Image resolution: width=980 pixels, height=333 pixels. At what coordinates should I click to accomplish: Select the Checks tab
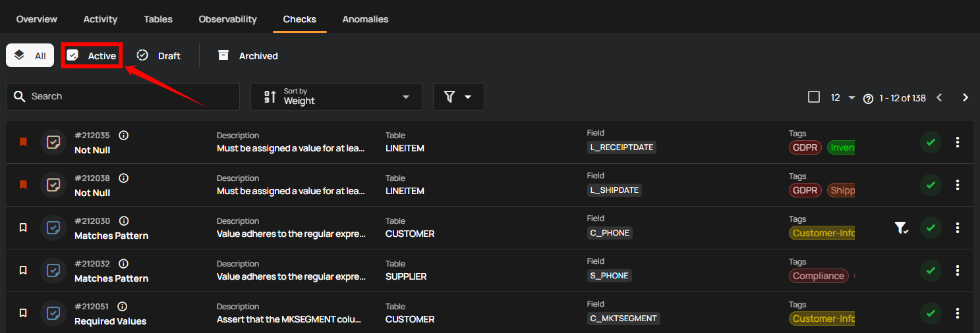[x=300, y=19]
